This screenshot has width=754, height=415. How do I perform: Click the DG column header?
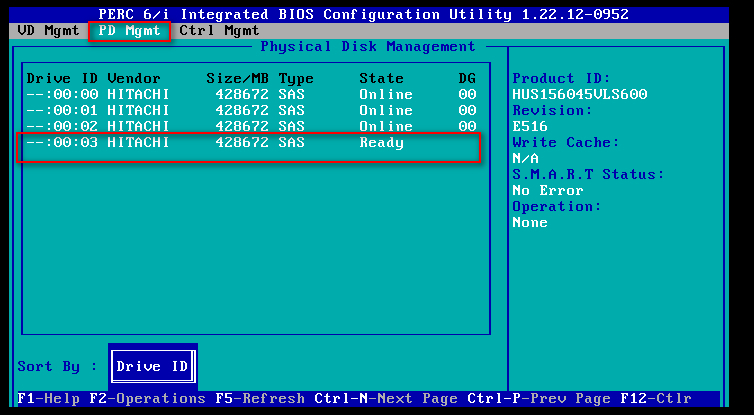467,79
